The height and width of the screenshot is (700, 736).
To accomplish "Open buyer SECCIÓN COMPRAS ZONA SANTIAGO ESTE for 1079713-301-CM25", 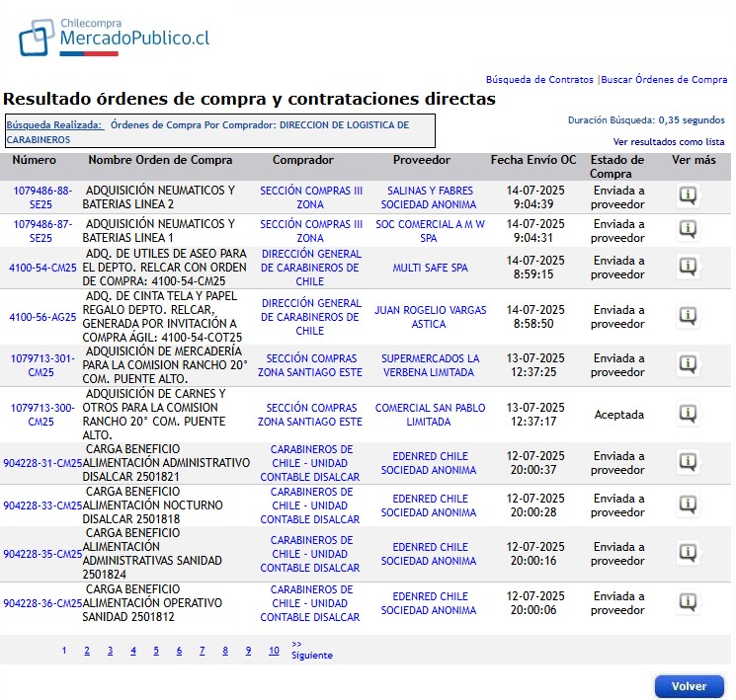I will tap(310, 365).
